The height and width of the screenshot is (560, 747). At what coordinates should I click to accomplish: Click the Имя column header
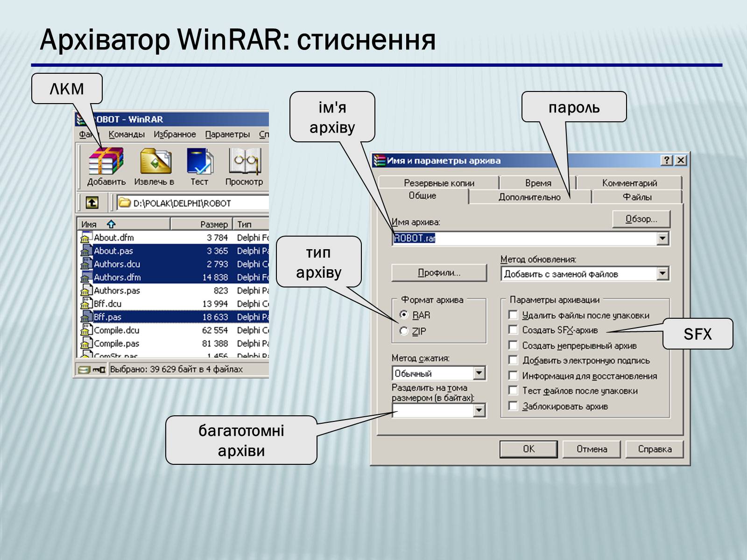[123, 224]
